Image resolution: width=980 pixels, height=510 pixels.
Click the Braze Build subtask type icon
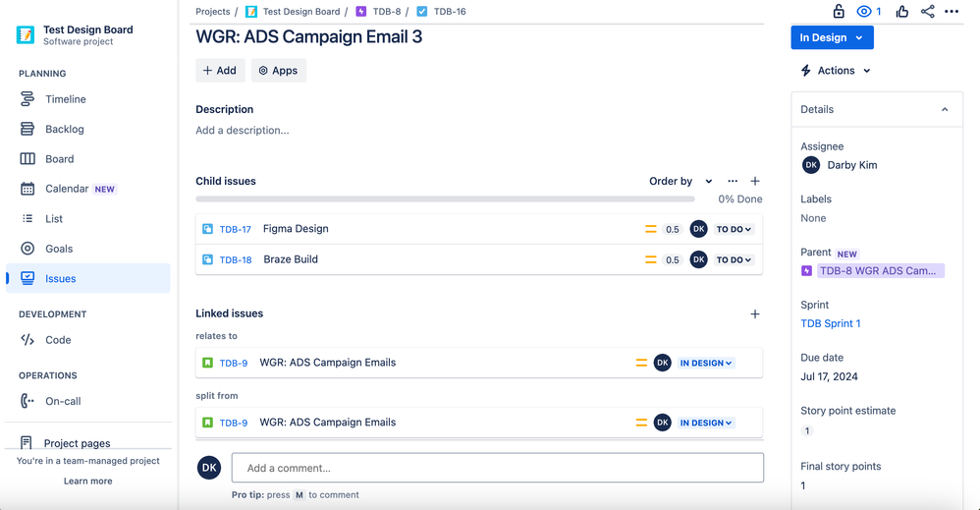point(207,259)
